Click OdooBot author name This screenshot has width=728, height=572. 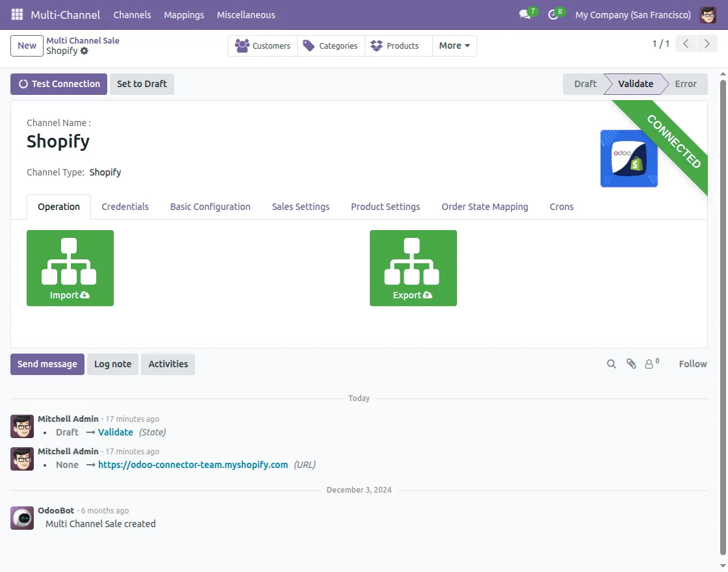(x=56, y=510)
